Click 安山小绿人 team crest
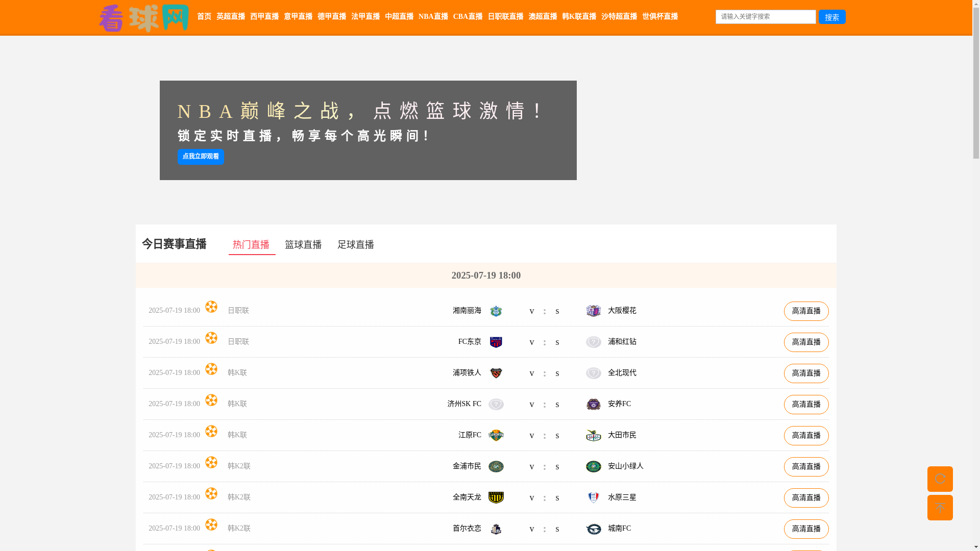This screenshot has height=551, width=980. [x=593, y=466]
